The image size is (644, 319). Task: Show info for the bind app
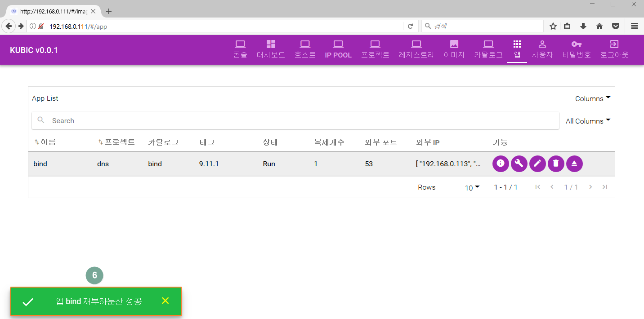coord(501,164)
